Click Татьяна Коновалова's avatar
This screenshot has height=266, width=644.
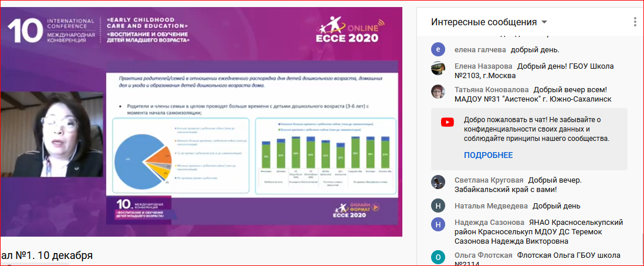click(x=438, y=92)
